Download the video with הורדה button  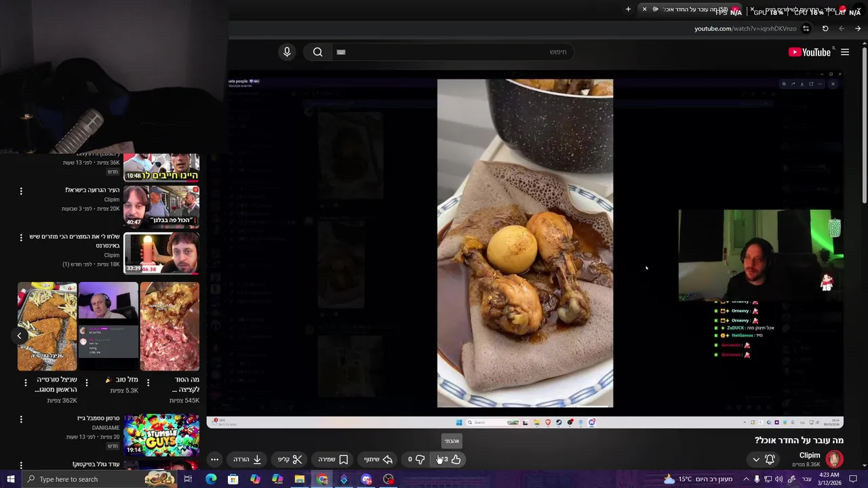click(x=248, y=460)
